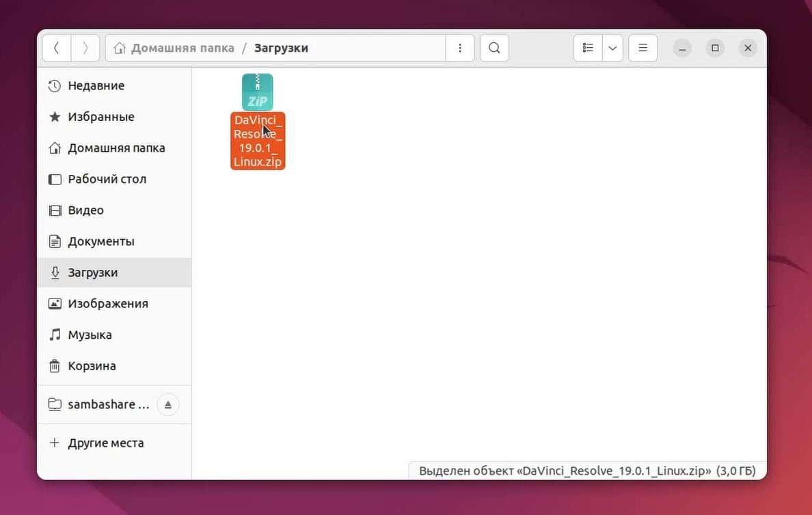Switch to list view mode
The width and height of the screenshot is (812, 515).
pos(588,48)
